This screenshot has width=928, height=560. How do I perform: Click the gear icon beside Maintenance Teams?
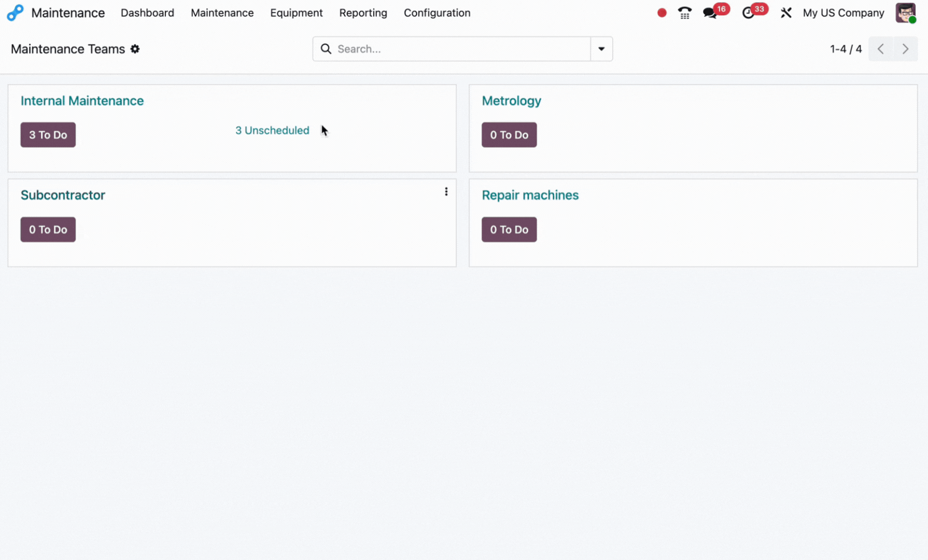point(135,49)
